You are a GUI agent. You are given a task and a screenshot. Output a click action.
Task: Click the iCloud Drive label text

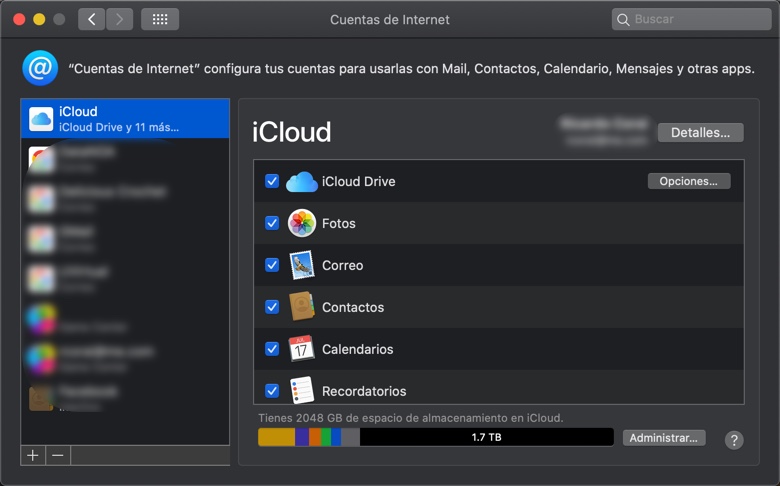pos(358,182)
